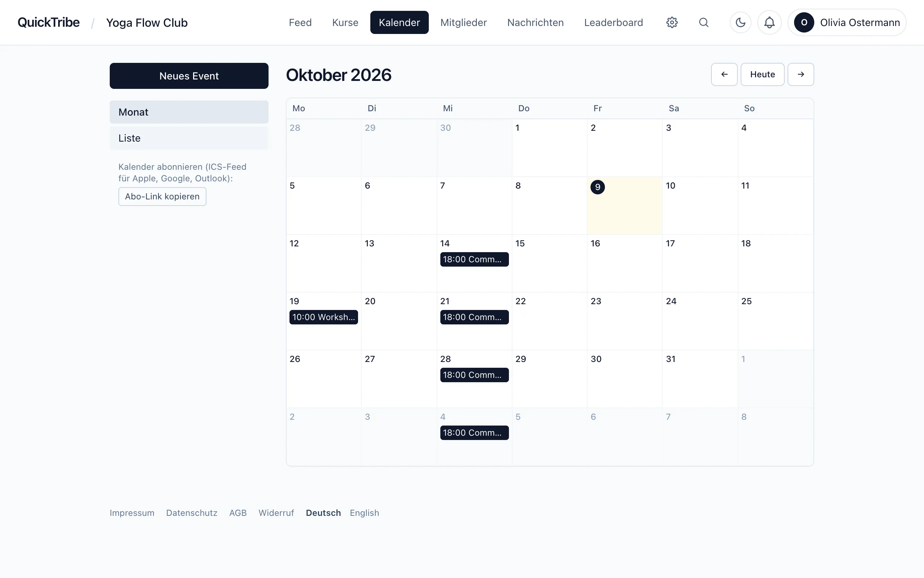Open the Mitglieder tab
Screen dimensions: 924x578
point(463,22)
